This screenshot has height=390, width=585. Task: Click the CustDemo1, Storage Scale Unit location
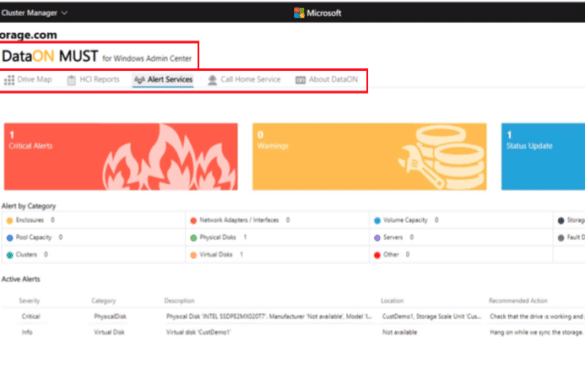coord(432,316)
